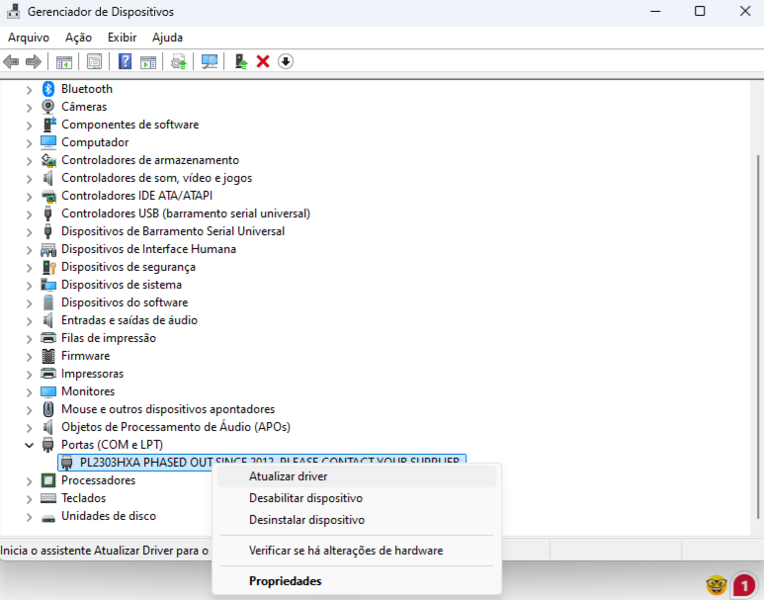
Task: Click the down arrow disable device icon
Action: [x=286, y=61]
